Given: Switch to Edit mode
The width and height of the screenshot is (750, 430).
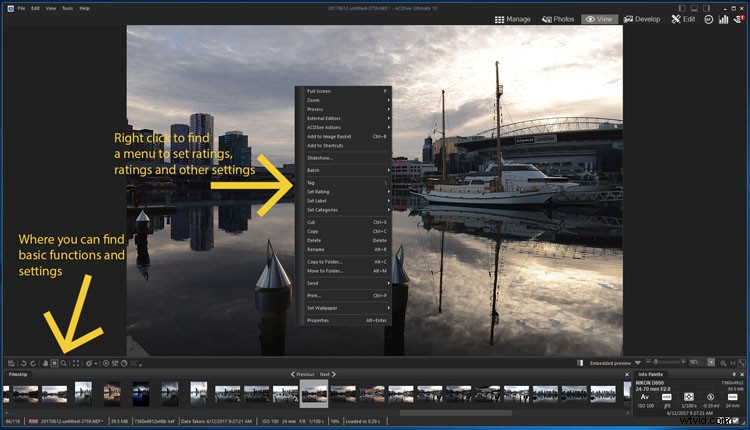Looking at the screenshot, I should 683,19.
